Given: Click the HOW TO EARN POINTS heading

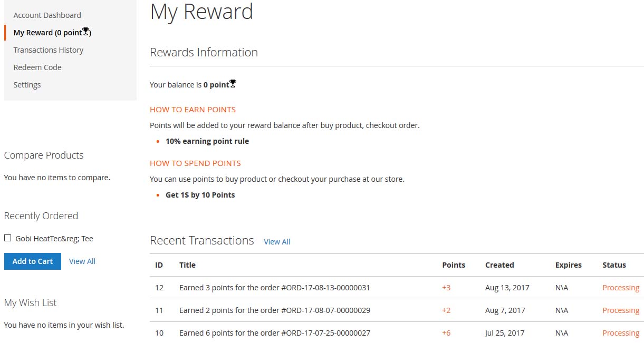Looking at the screenshot, I should point(193,110).
